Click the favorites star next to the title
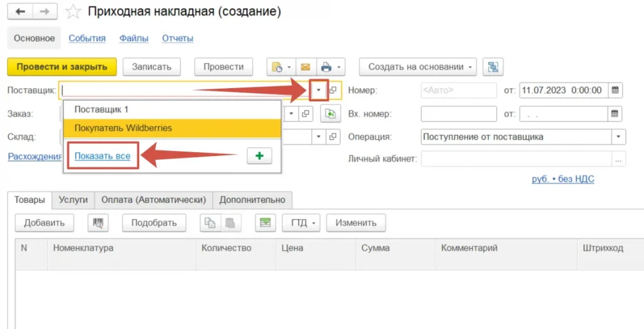Screen dimensions: 644x329 coord(74,12)
